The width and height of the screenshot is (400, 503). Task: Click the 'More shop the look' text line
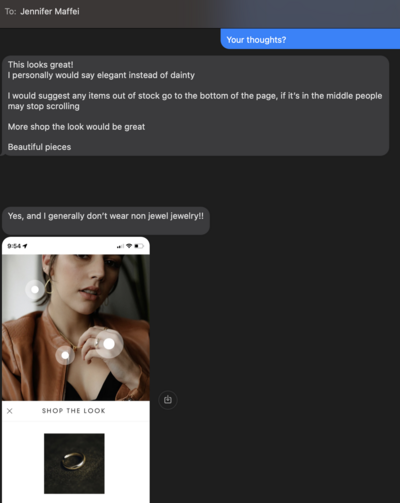(x=76, y=127)
